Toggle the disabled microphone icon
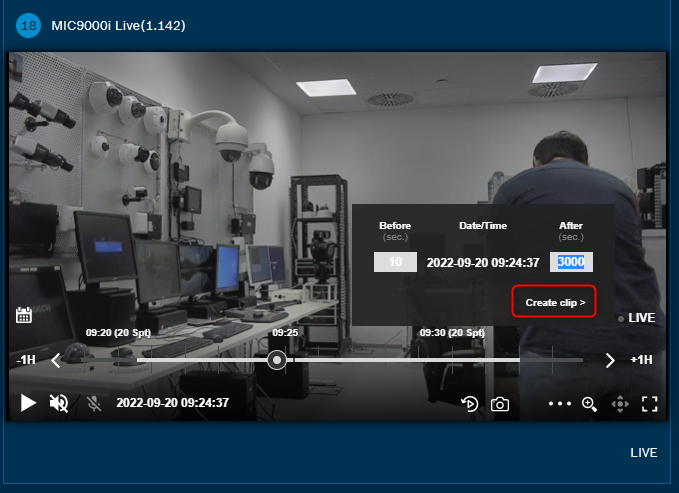The image size is (679, 493). pyautogui.click(x=93, y=403)
